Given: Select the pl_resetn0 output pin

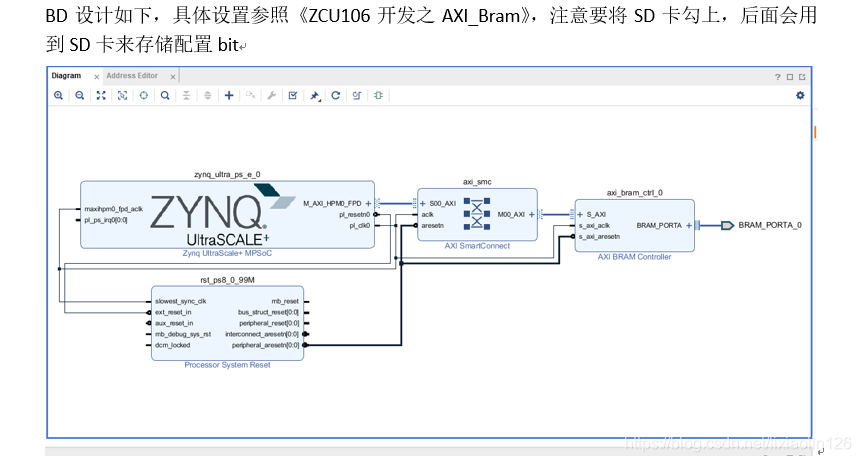Looking at the screenshot, I should click(355, 214).
